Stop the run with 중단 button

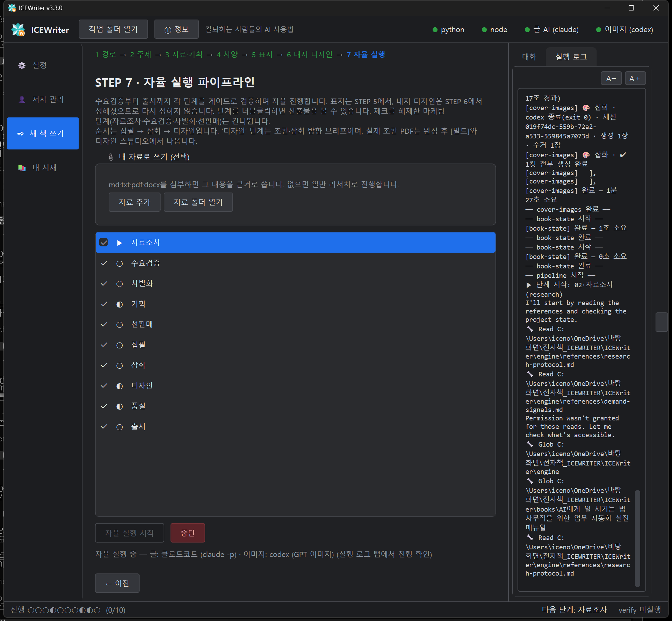188,533
